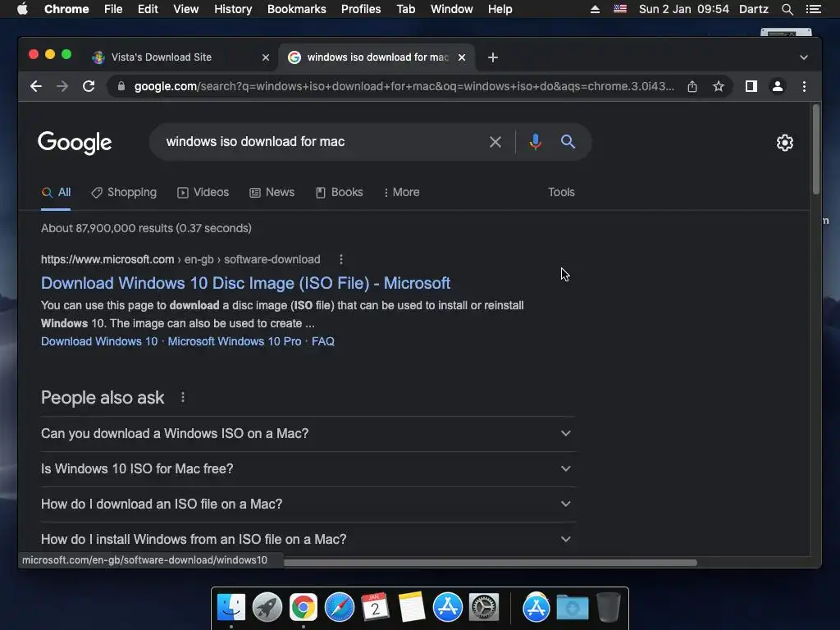Click the blue Google search magnifier

(x=568, y=141)
